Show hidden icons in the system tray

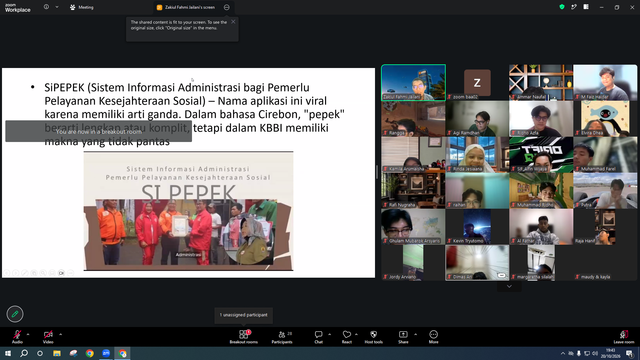click(x=563, y=353)
